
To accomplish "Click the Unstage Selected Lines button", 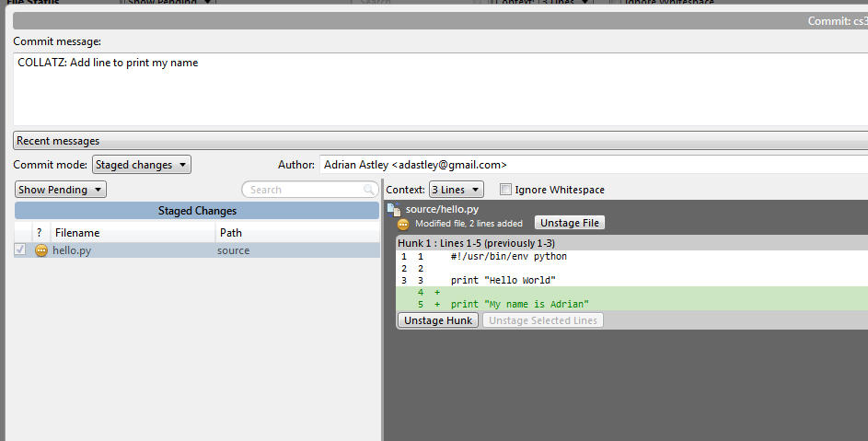I will click(542, 320).
